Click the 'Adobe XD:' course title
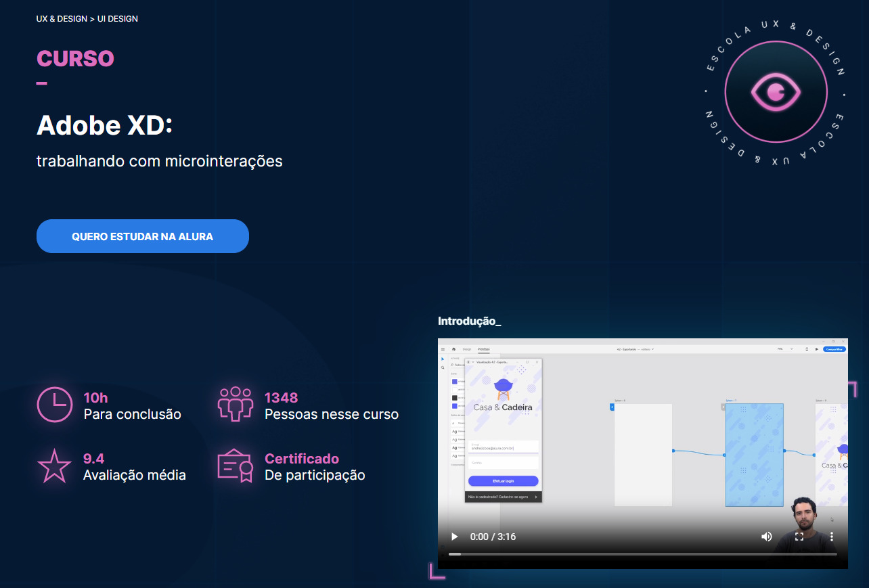Screen dimensions: 869x588 [x=105, y=125]
